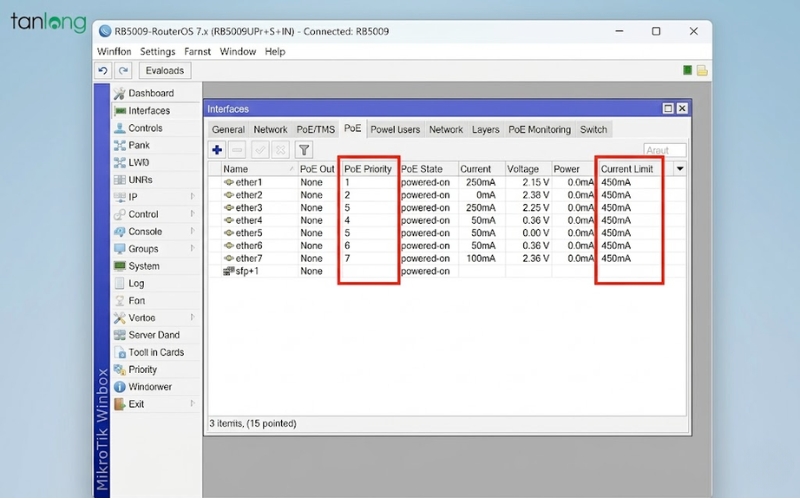Click the PoE Priority column header
The width and height of the screenshot is (800, 500).
368,169
